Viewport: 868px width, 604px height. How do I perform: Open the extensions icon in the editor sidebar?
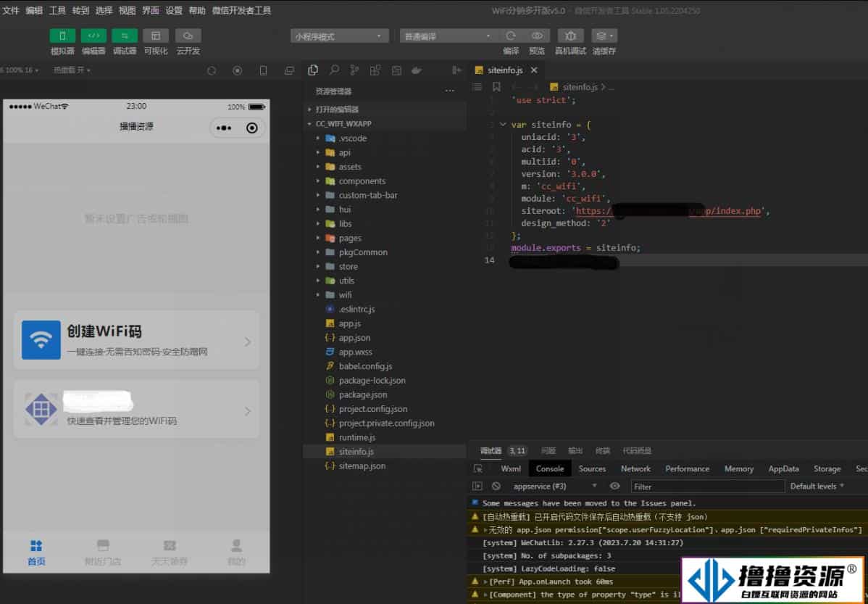(x=375, y=70)
